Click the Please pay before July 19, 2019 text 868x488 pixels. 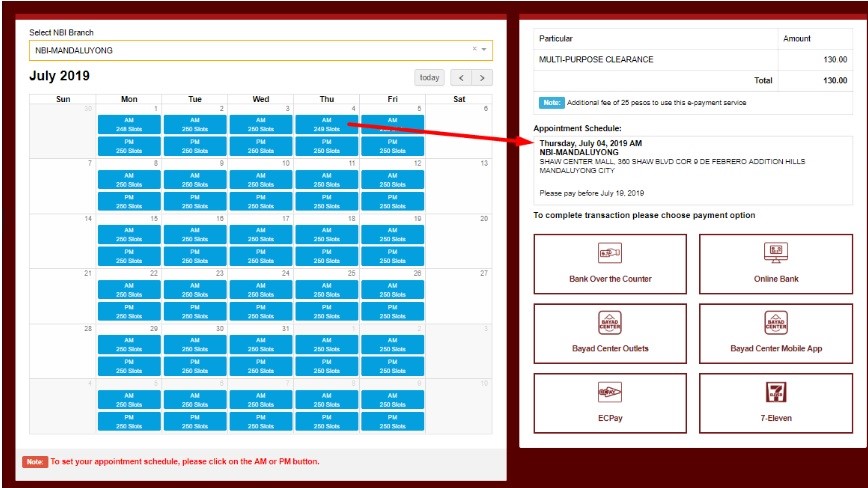tap(592, 193)
